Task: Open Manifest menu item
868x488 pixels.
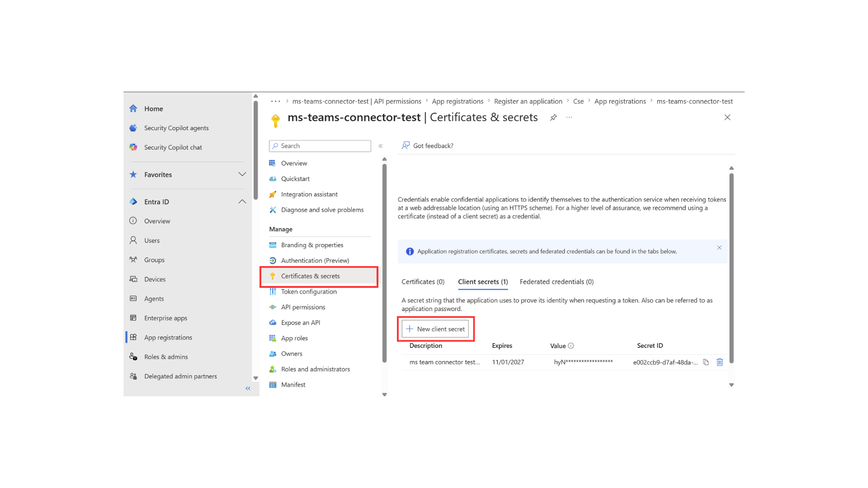Action: point(293,385)
